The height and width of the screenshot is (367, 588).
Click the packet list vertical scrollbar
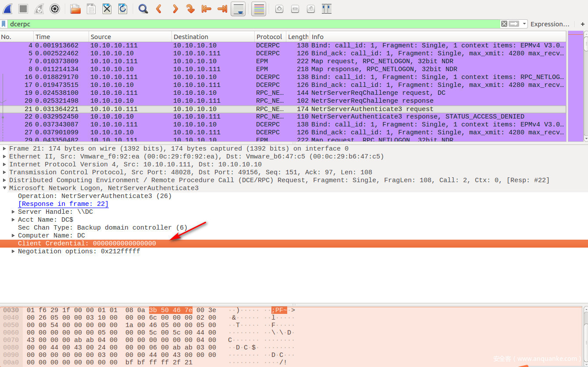[585, 88]
